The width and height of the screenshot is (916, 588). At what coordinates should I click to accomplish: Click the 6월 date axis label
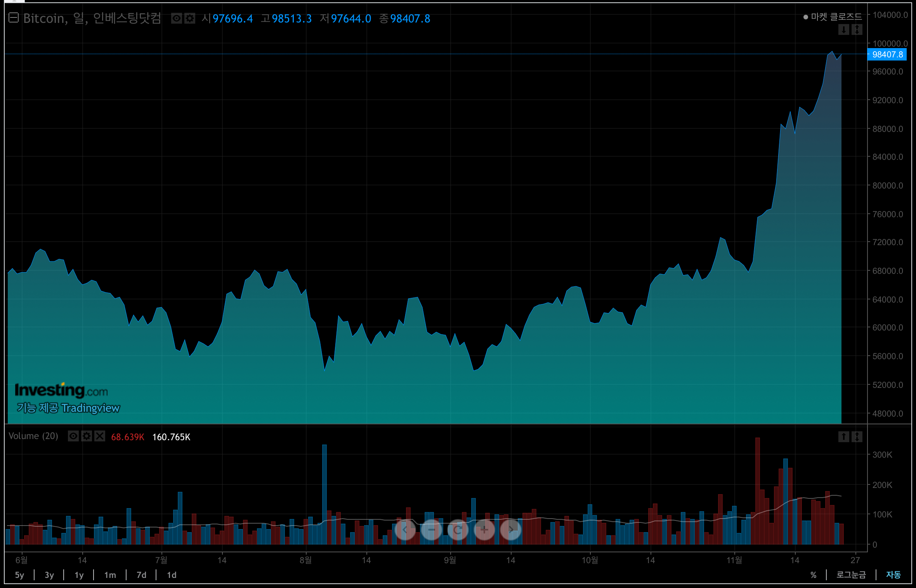(x=21, y=560)
